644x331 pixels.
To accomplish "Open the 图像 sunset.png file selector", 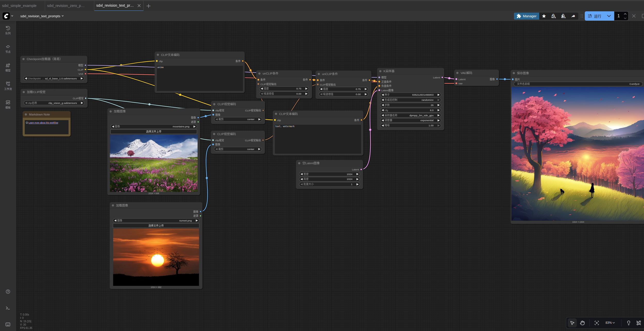I will coord(156,221).
